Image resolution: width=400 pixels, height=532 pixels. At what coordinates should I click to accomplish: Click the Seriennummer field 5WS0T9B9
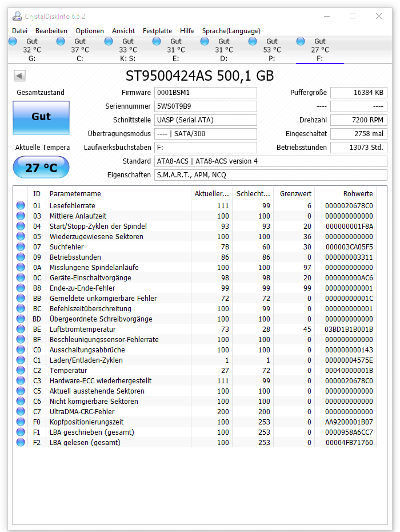[x=205, y=106]
